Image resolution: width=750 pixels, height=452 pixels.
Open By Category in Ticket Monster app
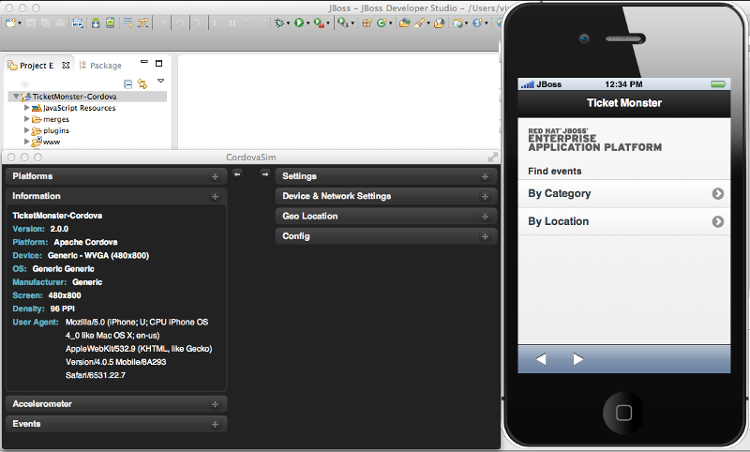tap(624, 194)
